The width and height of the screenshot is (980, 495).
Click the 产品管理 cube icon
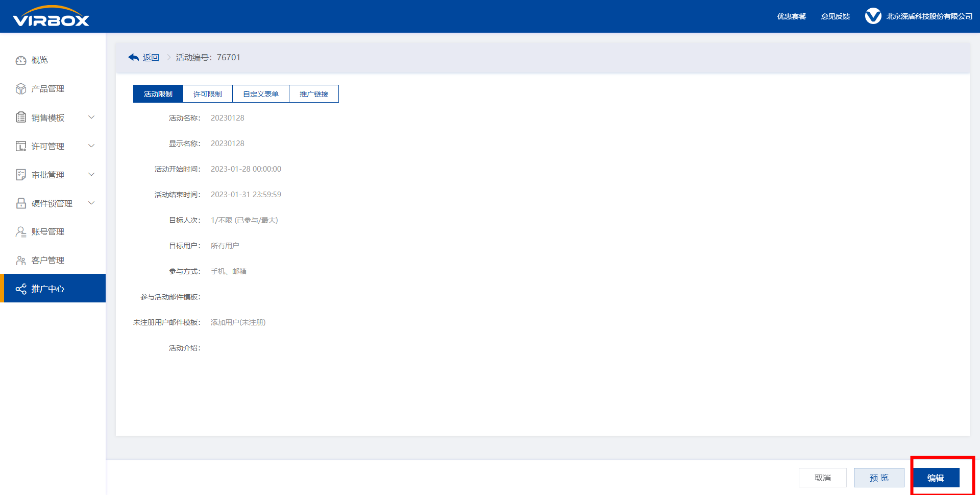[x=21, y=89]
